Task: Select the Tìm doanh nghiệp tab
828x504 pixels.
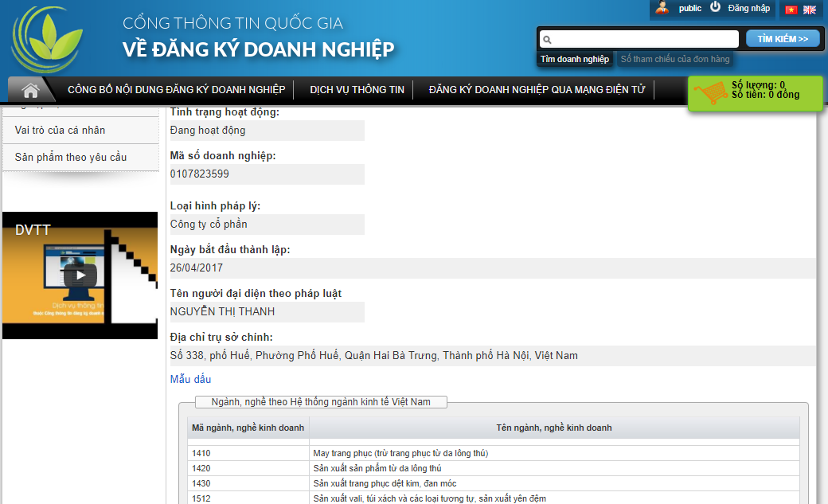Action: pos(574,59)
